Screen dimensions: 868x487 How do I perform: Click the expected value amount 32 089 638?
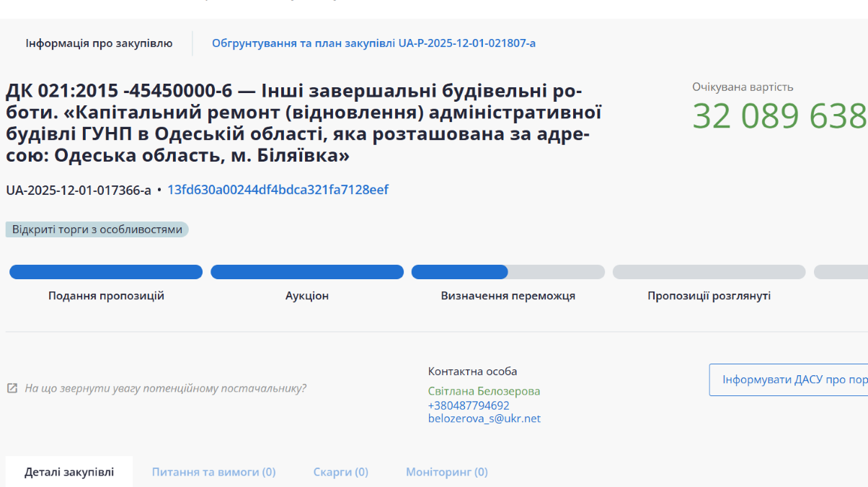click(779, 115)
